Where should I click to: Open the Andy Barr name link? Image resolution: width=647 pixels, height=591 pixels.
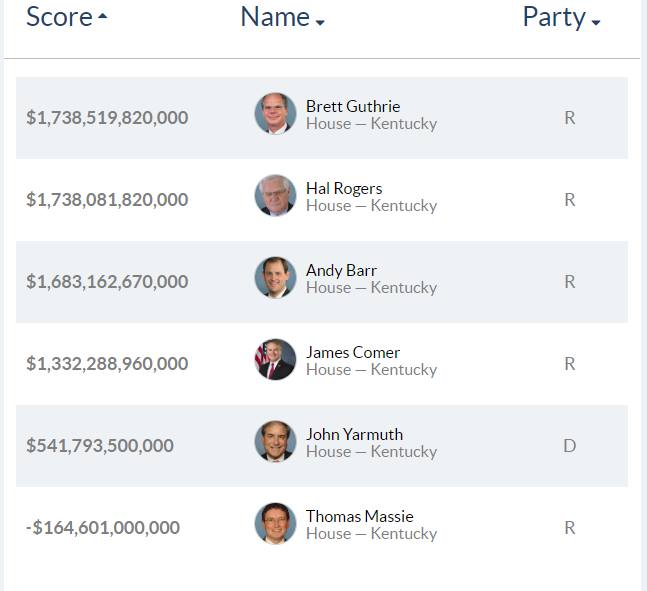click(341, 270)
